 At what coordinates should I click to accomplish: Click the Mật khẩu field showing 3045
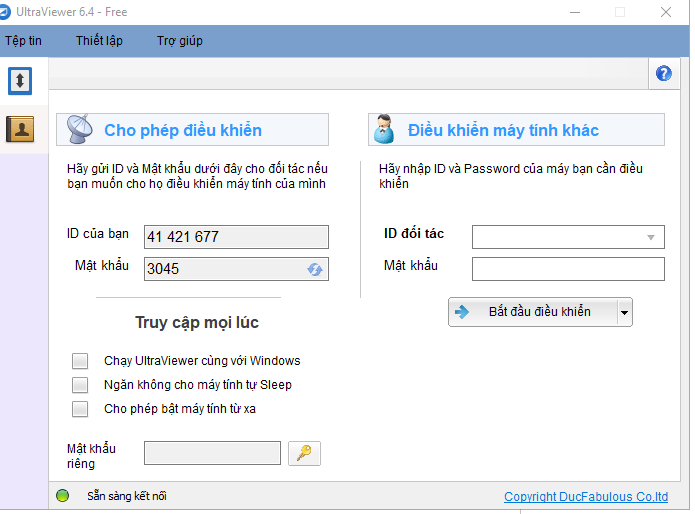[236, 269]
